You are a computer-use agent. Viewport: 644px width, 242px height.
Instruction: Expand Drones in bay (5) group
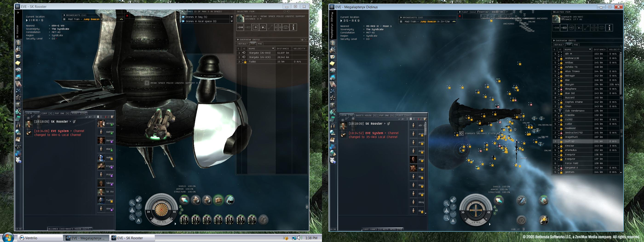coord(232,17)
